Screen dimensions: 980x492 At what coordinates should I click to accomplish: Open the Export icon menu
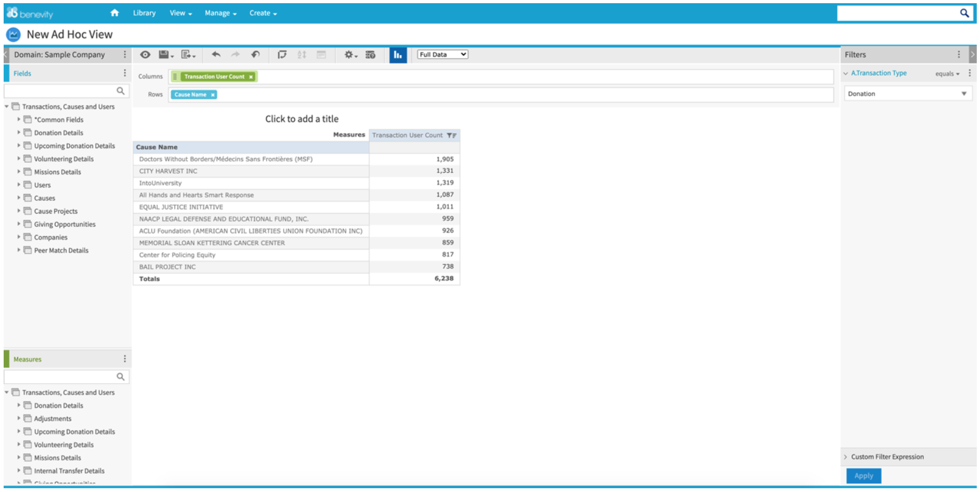coord(188,54)
